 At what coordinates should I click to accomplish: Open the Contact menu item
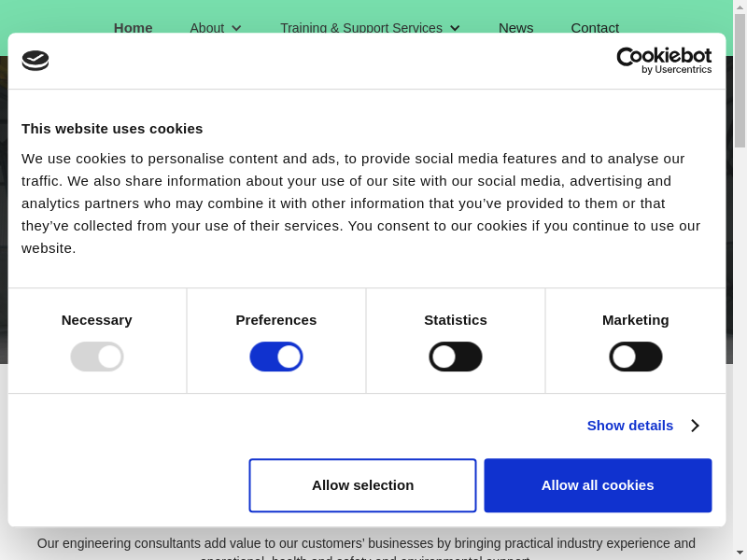pyautogui.click(x=595, y=27)
